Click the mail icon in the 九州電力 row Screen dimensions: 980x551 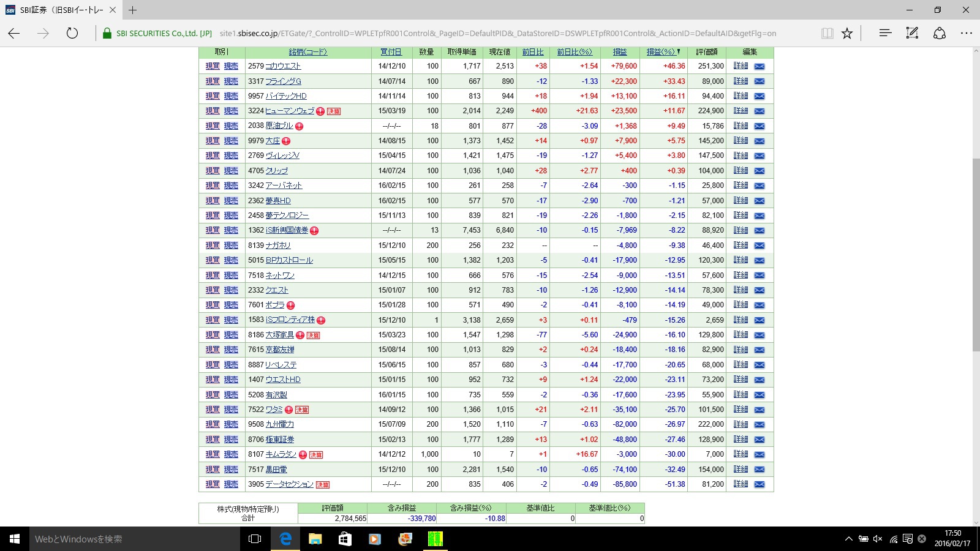tap(759, 425)
